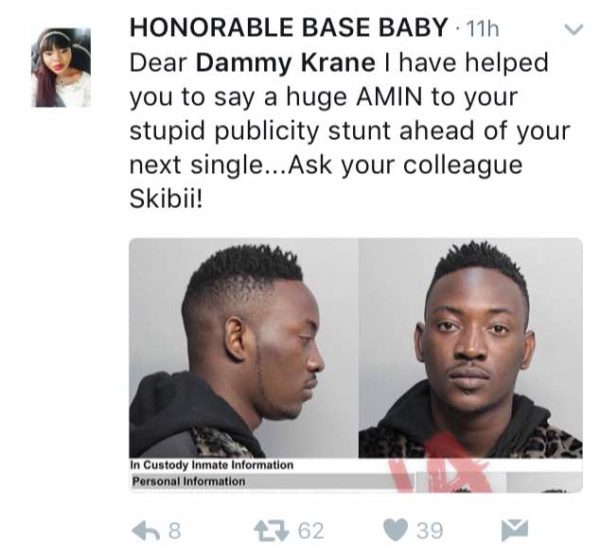This screenshot has height=557, width=600.
Task: Open HONORABLE BASE BABY's profile avatar
Action: click(x=61, y=67)
